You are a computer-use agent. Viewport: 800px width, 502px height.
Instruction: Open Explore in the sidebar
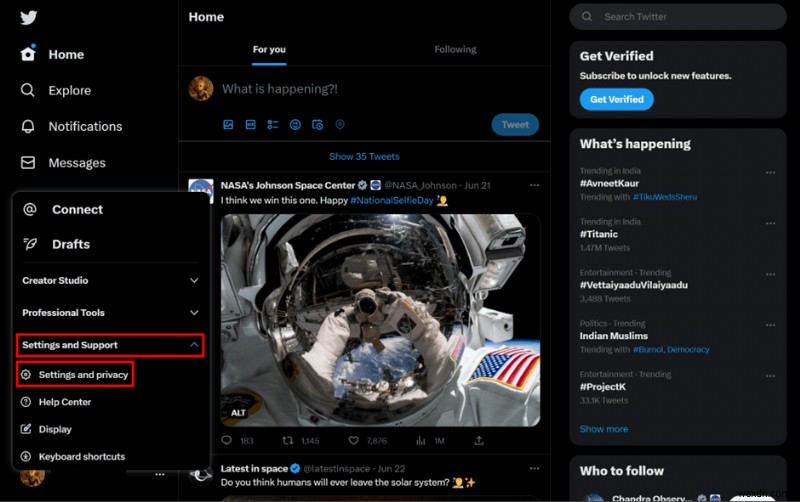pyautogui.click(x=56, y=90)
